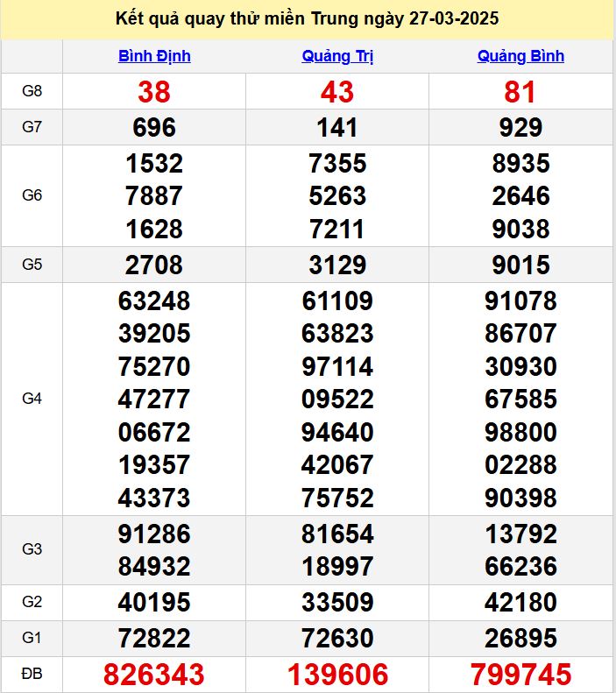Image resolution: width=616 pixels, height=693 pixels.
Task: Click the G4 number 67585
Action: pyautogui.click(x=521, y=400)
